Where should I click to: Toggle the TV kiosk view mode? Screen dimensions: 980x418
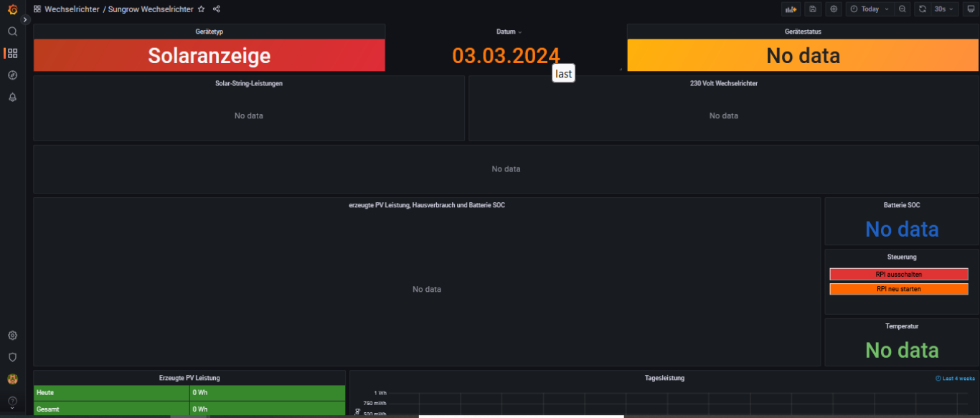click(971, 9)
